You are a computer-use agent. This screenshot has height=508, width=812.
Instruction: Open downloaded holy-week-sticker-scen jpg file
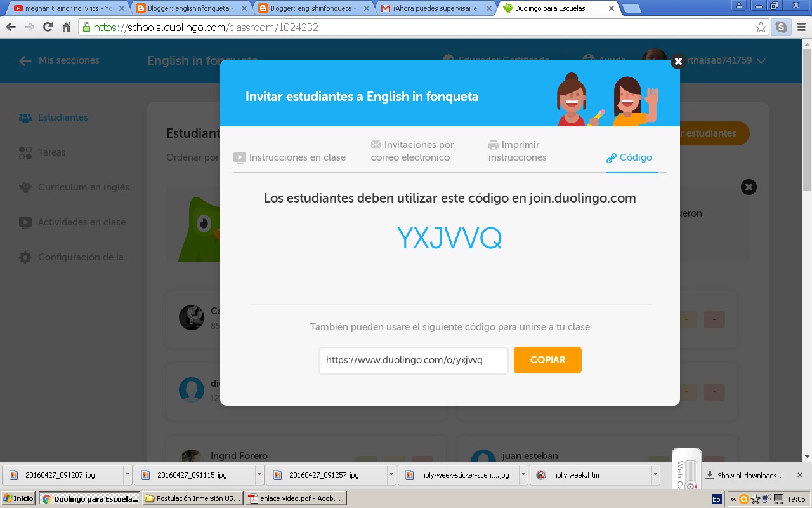pyautogui.click(x=457, y=475)
